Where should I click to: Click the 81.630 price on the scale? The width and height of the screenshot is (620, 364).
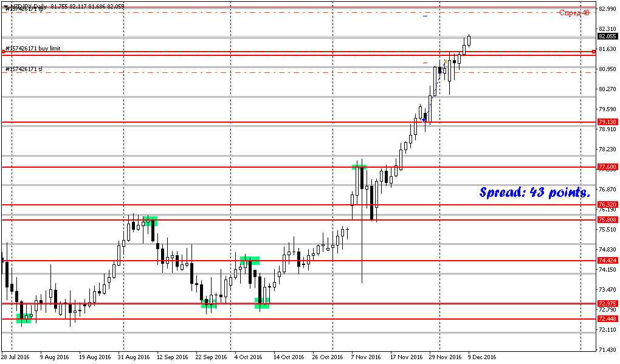tap(608, 49)
